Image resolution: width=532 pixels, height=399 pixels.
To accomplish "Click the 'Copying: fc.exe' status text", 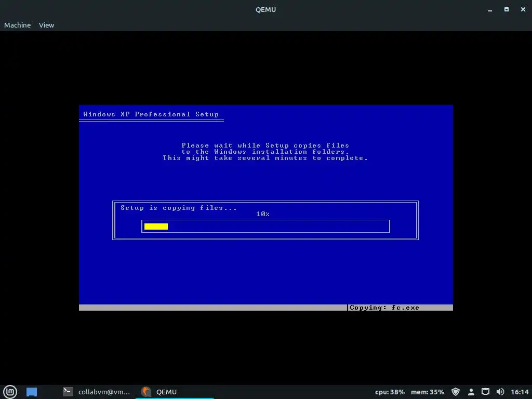I will (384, 308).
